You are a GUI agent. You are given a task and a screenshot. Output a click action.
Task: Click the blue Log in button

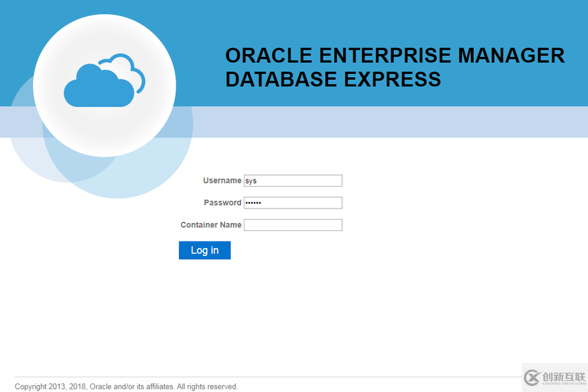205,250
